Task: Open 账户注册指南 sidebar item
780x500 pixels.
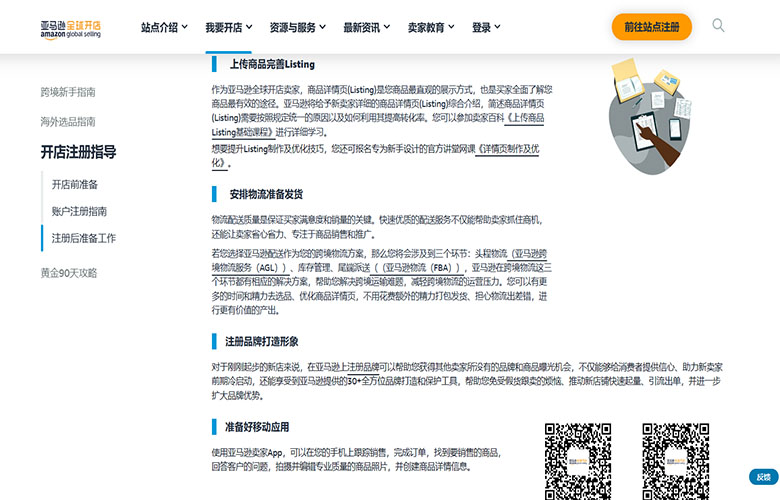Action: 80,211
